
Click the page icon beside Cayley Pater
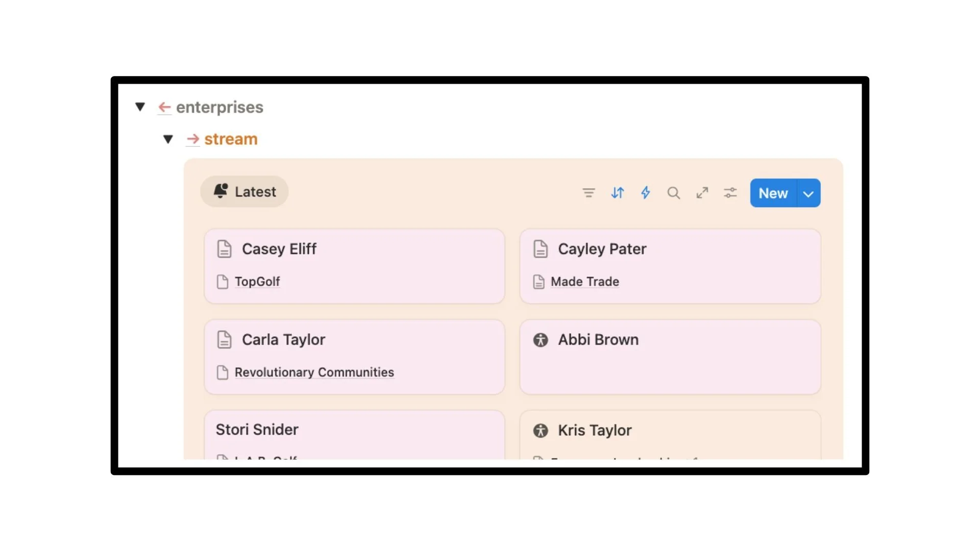point(541,249)
